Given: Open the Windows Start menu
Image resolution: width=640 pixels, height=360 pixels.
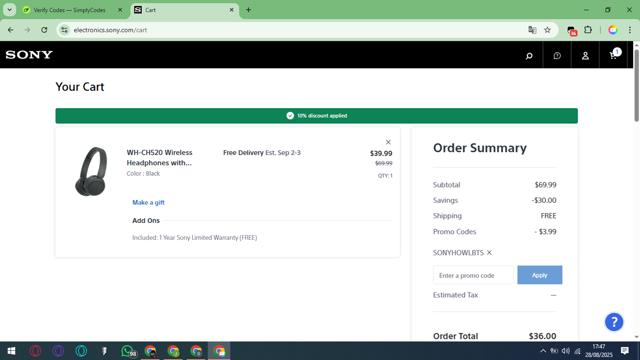Looking at the screenshot, I should click(11, 351).
